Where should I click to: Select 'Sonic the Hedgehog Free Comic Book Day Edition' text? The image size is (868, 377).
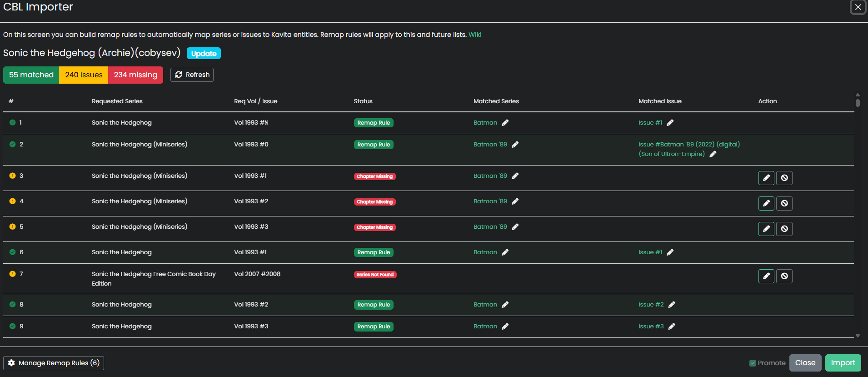pos(154,279)
